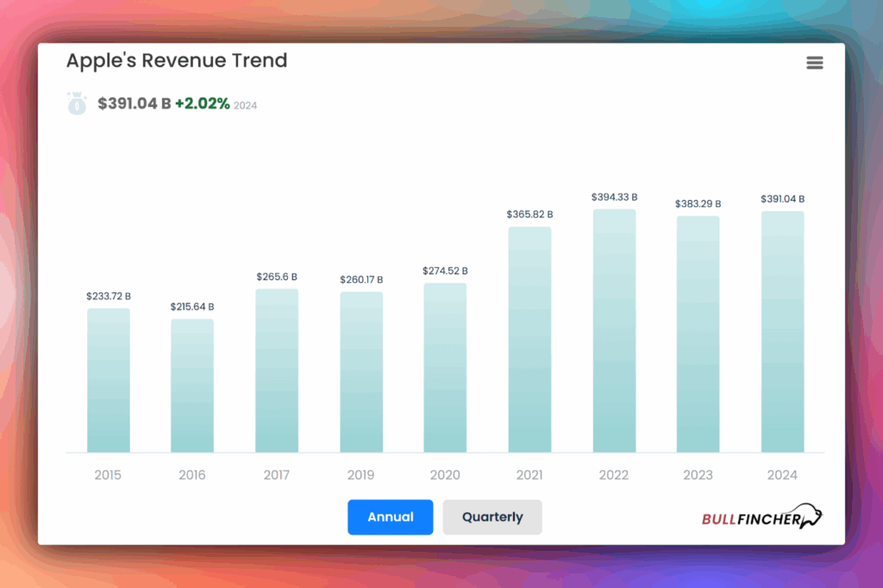Viewport: 883px width, 588px height.
Task: Click the $233.72 B label above 2015
Action: tap(108, 295)
